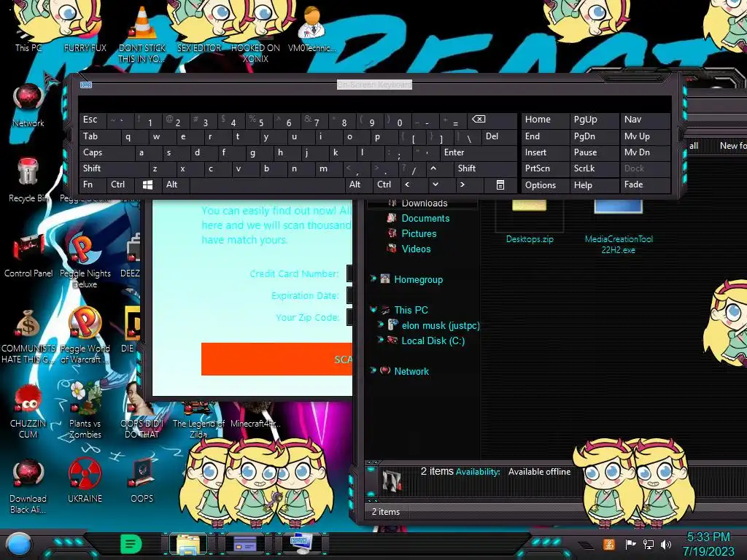Viewport: 747px width, 560px height.
Task: Toggle the Fn key on keyboard
Action: (93, 184)
